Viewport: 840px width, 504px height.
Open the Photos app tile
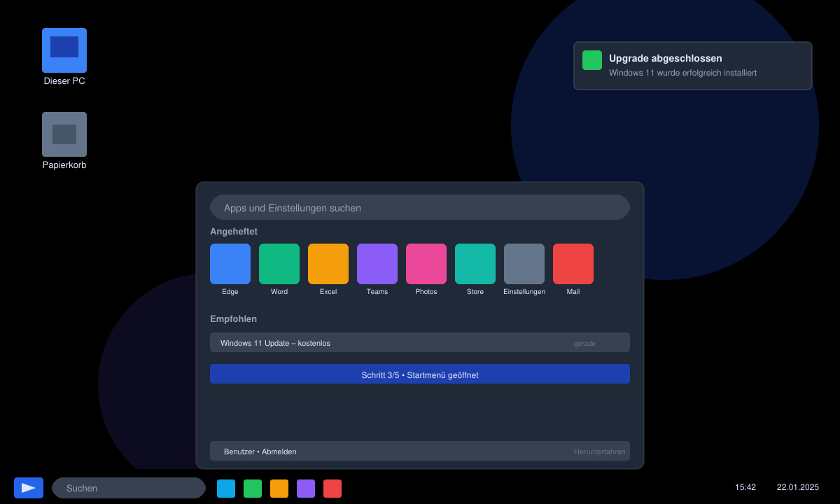pos(426,264)
